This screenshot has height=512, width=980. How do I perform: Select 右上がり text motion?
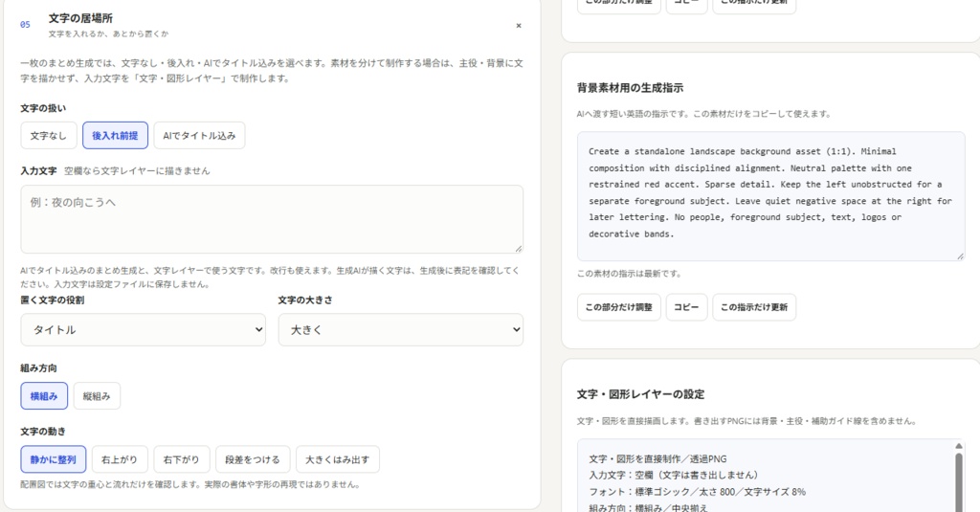[x=120, y=459]
